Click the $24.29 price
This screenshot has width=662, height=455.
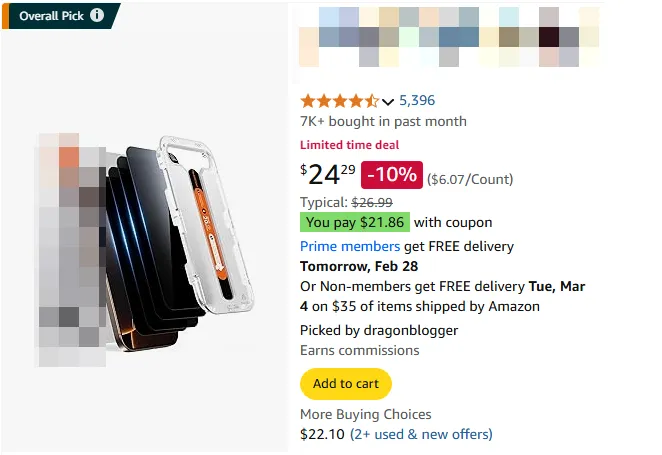pos(328,174)
